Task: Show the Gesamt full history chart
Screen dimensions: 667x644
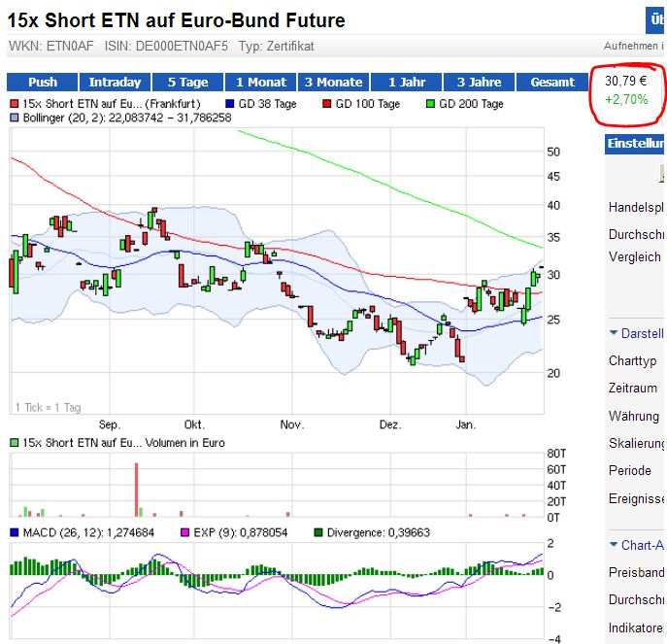Action: [x=552, y=83]
